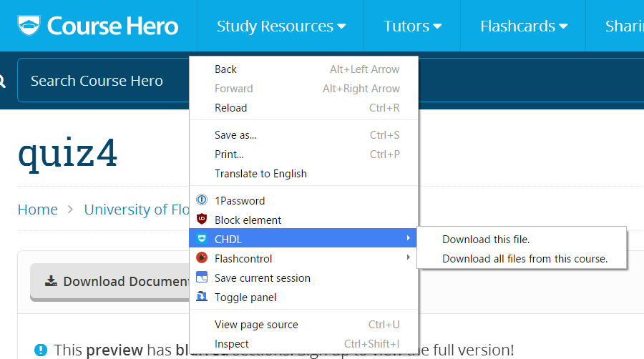
Task: Click the CHDL extension icon
Action: 202,238
